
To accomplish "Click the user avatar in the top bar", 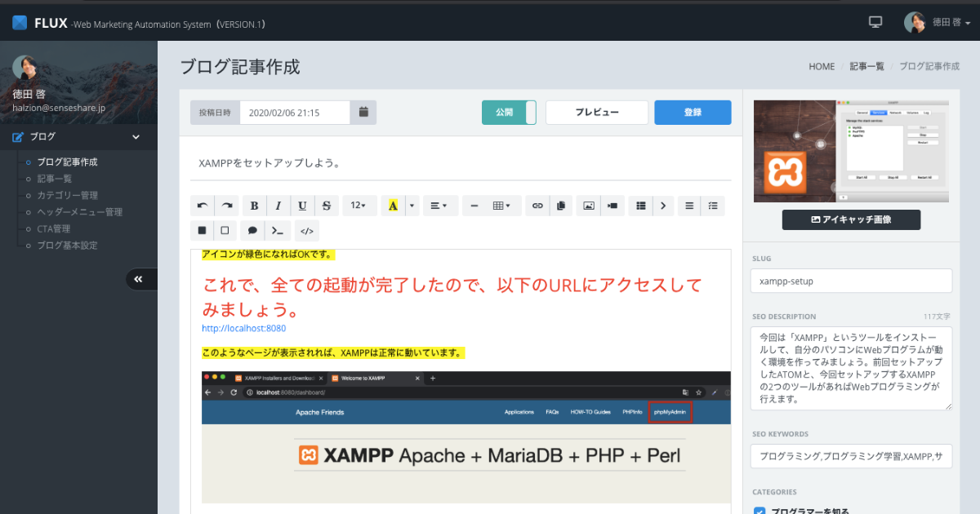I will coord(915,22).
